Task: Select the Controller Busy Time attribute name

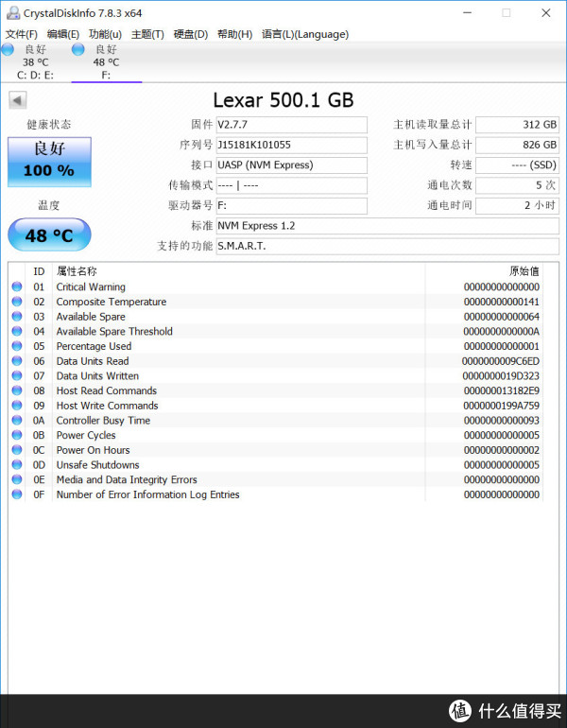Action: point(103,421)
